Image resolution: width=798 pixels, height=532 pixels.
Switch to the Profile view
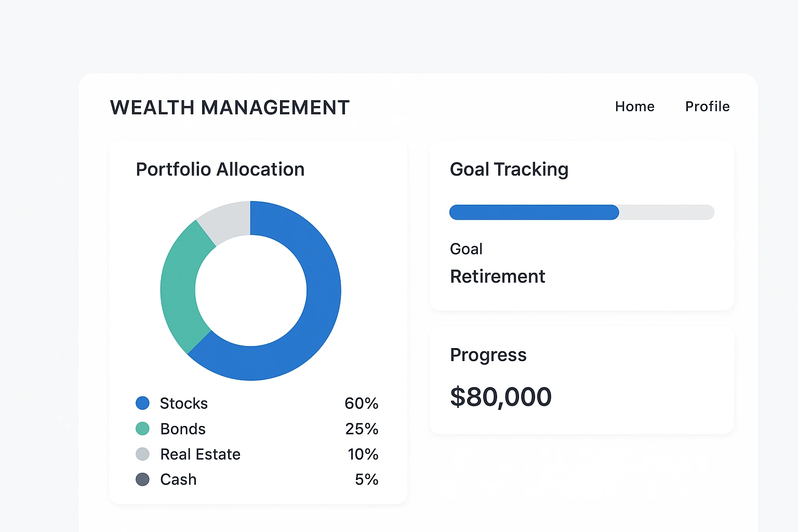pos(707,107)
